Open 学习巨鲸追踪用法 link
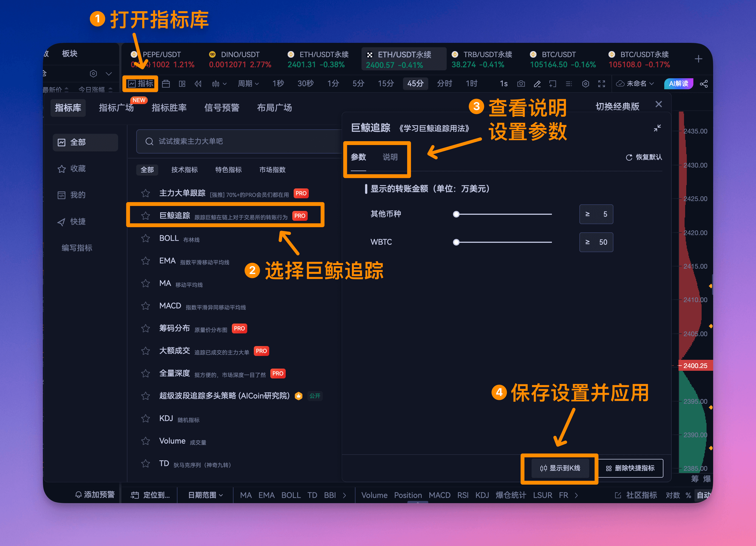The image size is (756, 546). pos(434,128)
